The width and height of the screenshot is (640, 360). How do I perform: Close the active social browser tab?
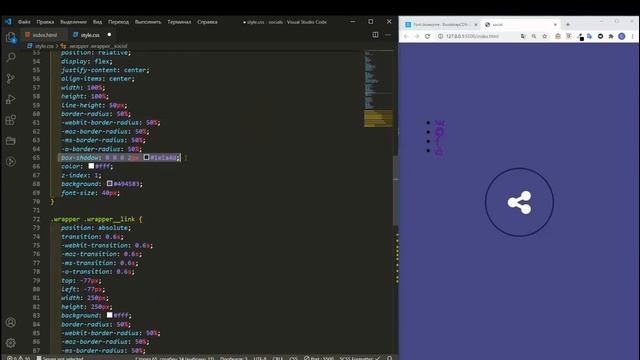point(555,24)
